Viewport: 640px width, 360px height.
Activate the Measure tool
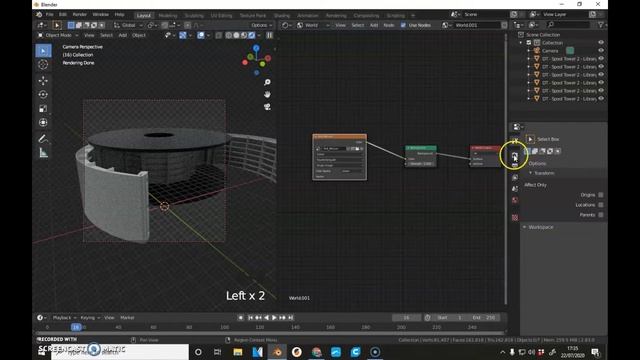coord(43,153)
